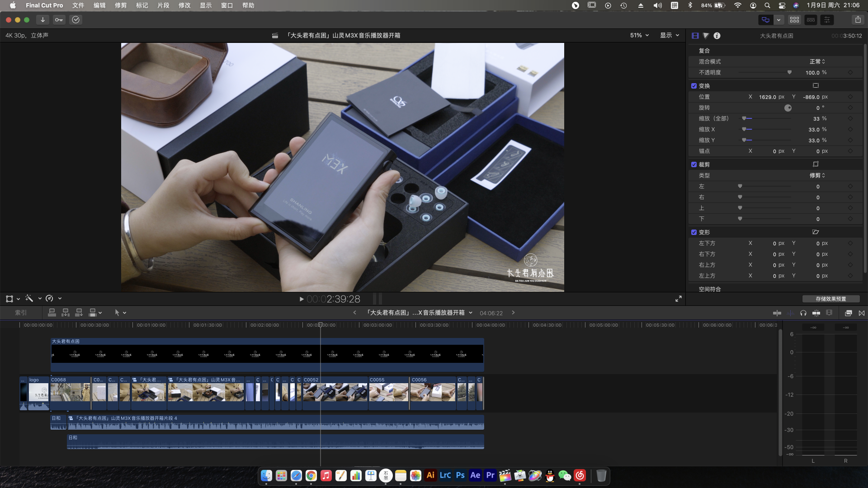The width and height of the screenshot is (868, 488).
Task: Open the transitions browser bowtie icon
Action: coord(862,313)
